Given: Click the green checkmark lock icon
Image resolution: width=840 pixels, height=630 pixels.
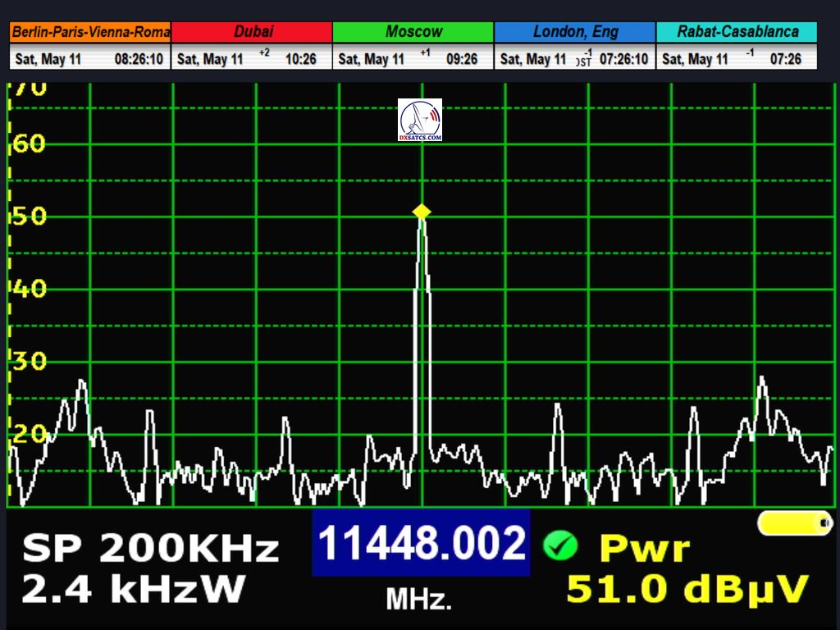Looking at the screenshot, I should tap(560, 546).
